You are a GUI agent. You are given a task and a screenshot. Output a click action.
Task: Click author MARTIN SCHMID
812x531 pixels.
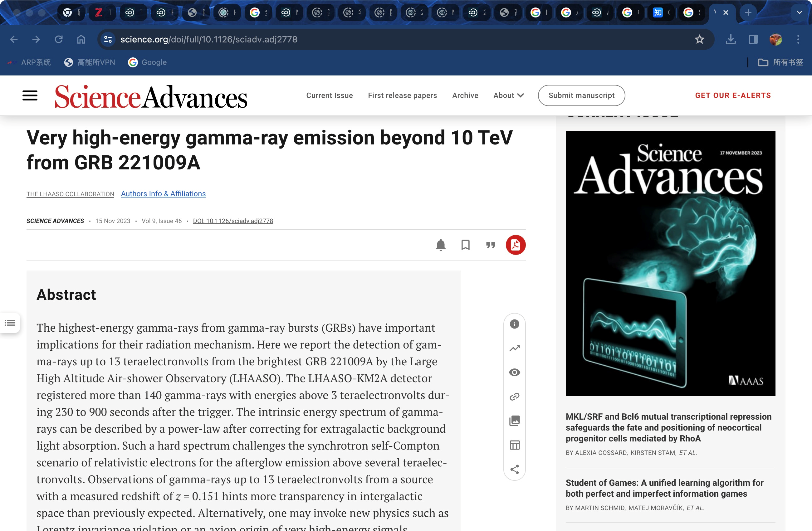click(600, 508)
